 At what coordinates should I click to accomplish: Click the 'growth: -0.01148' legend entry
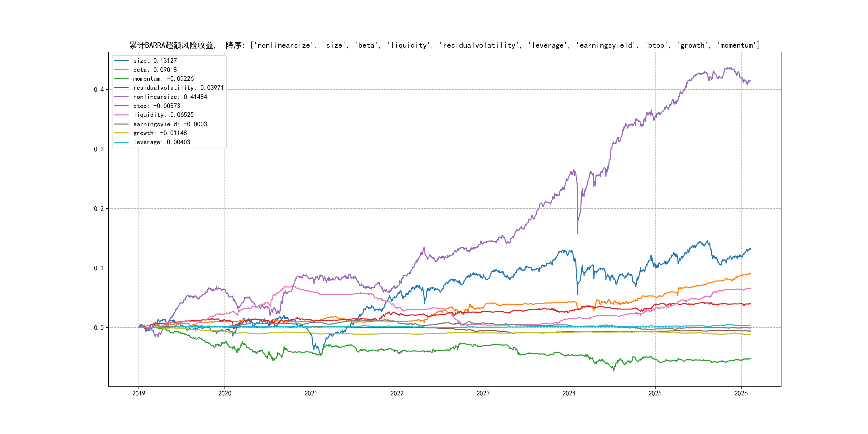[160, 133]
